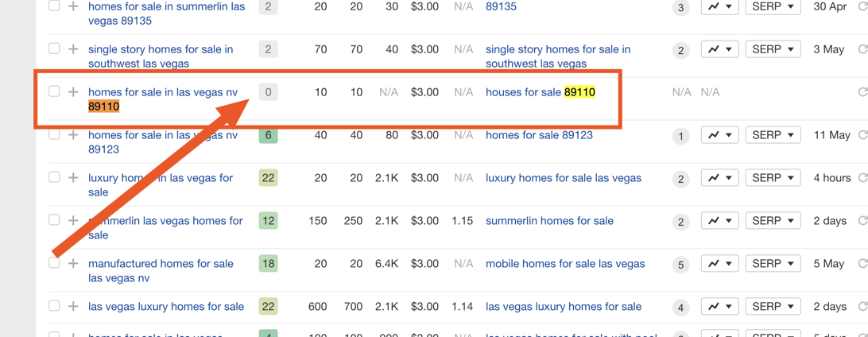This screenshot has width=868, height=337.
Task: Open SERP dropdown for single story homes row
Action: pyautogui.click(x=773, y=49)
